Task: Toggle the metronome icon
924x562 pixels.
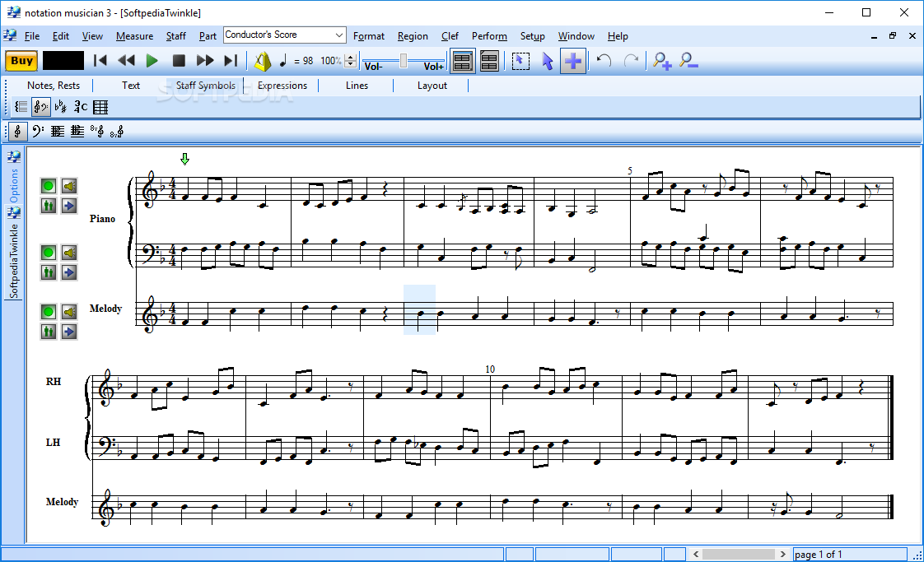Action: point(263,61)
